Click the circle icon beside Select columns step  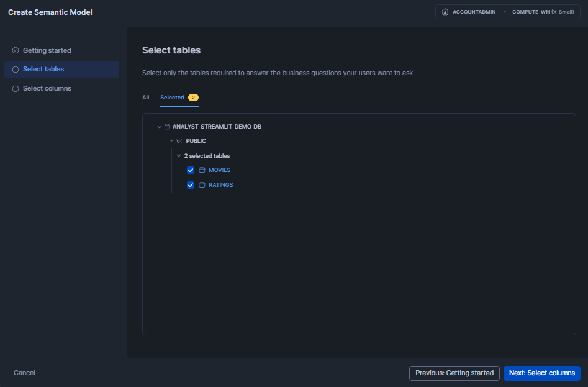[x=15, y=88]
